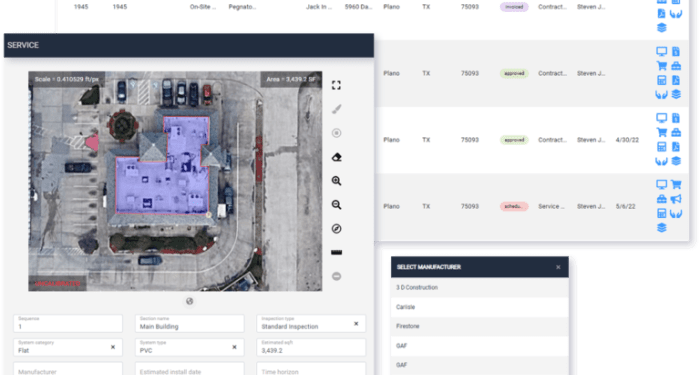The image size is (700, 375).
Task: Click the compass orientation tool
Action: point(337,229)
